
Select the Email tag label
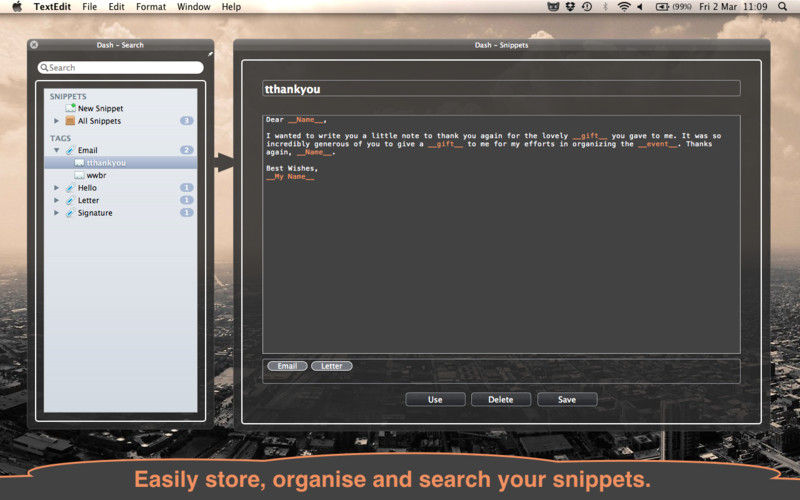pos(88,150)
